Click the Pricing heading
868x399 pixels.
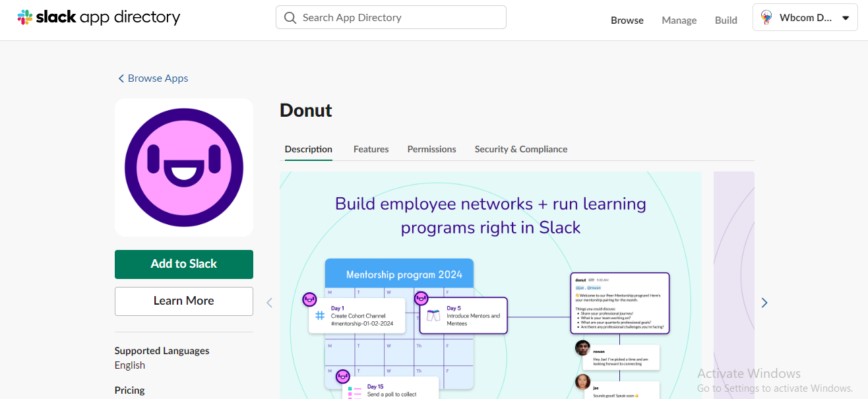click(130, 390)
